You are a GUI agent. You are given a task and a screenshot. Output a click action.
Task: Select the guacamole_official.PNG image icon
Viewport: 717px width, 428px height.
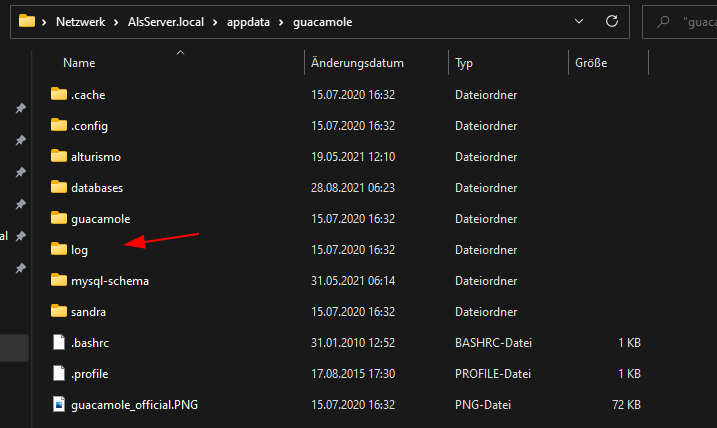point(59,404)
